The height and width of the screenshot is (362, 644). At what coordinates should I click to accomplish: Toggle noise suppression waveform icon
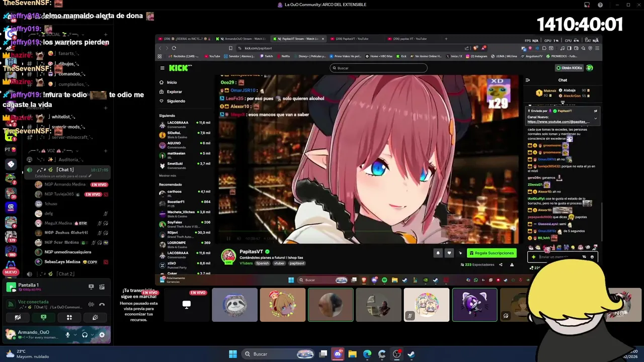(91, 304)
